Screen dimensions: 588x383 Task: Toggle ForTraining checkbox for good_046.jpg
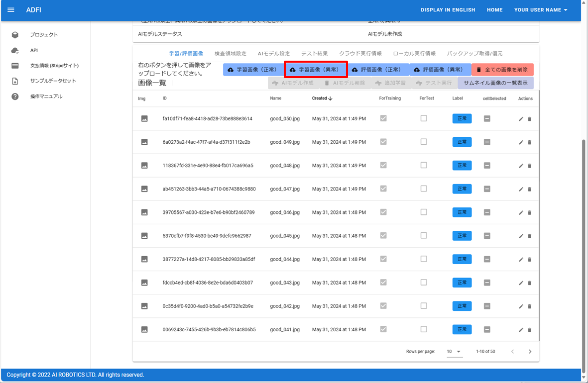coord(383,212)
